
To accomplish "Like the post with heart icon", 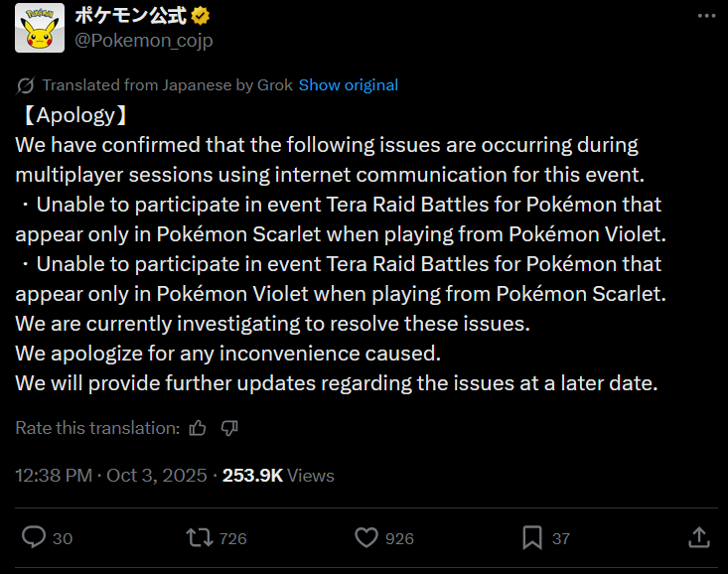I will [x=366, y=537].
